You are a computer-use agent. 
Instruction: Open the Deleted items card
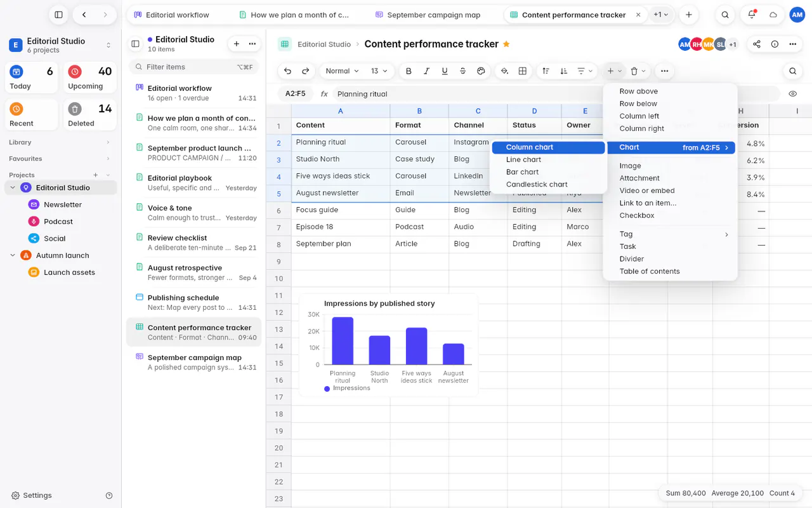tap(90, 115)
